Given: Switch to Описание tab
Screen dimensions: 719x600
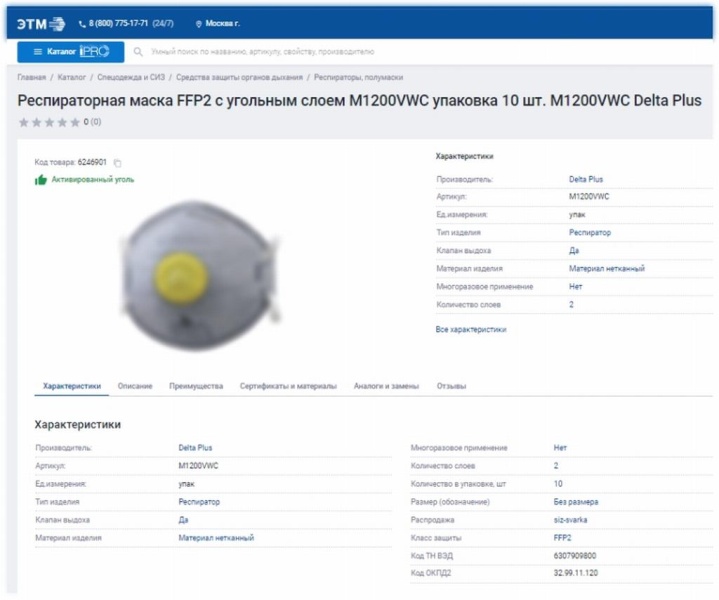Looking at the screenshot, I should [x=135, y=386].
